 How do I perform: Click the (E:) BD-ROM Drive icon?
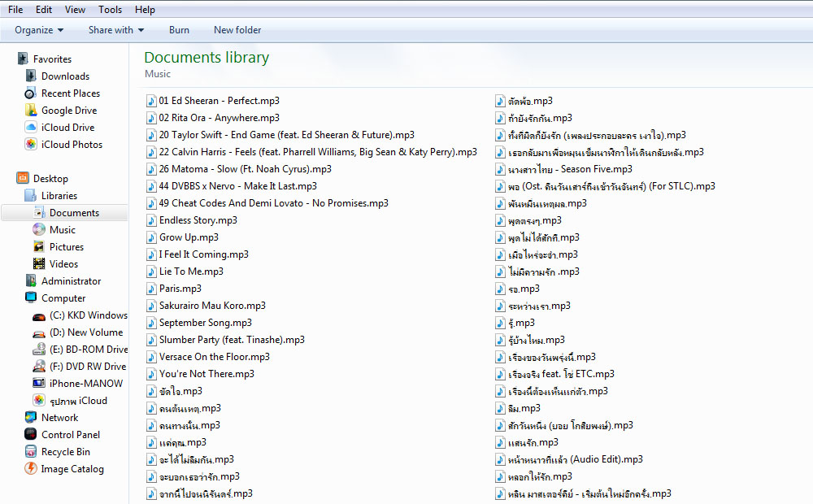point(39,350)
